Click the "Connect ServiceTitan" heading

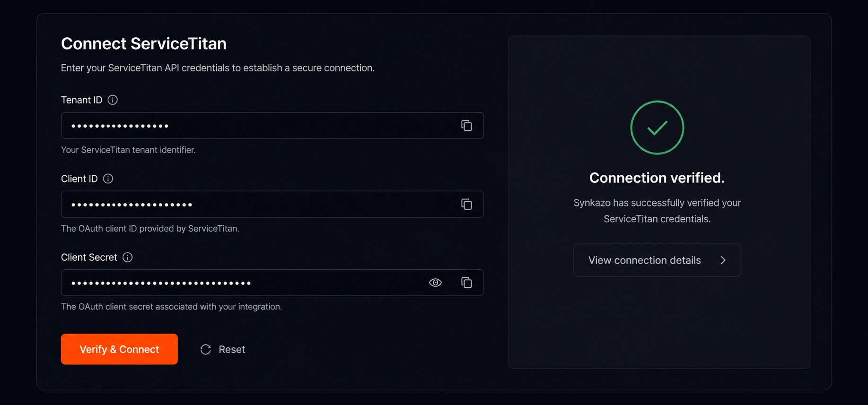[x=144, y=43]
